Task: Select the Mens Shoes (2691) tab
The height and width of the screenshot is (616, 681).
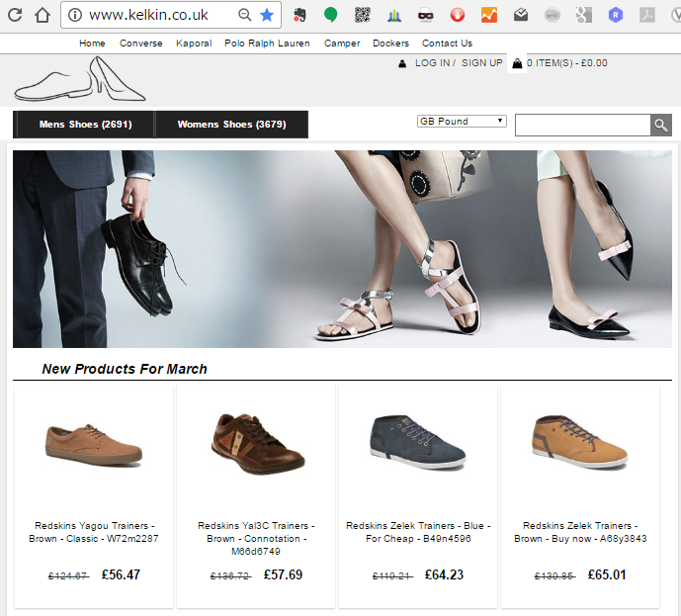Action: tap(84, 125)
